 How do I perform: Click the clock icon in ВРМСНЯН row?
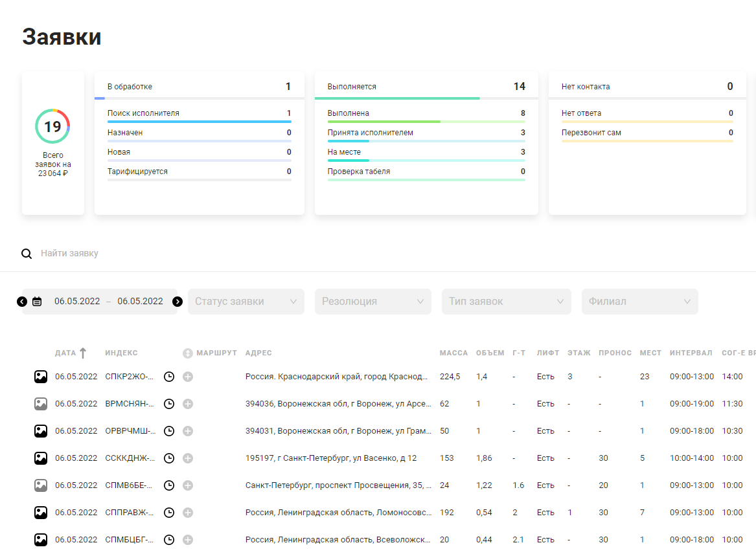(169, 404)
